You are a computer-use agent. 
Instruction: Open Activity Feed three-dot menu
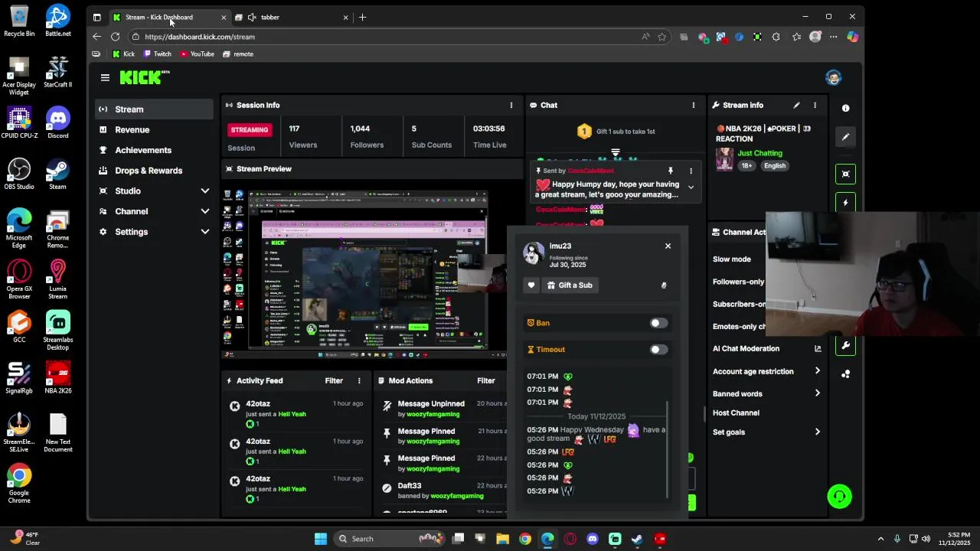[359, 380]
